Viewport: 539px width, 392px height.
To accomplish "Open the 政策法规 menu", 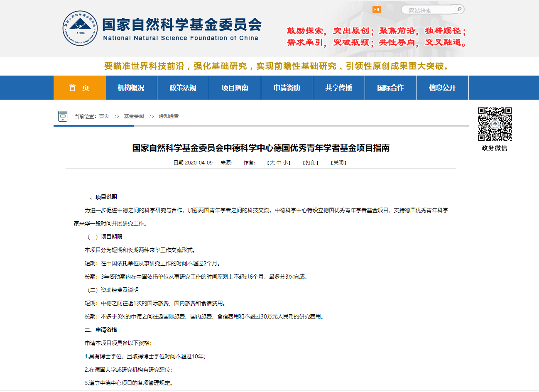I will click(183, 88).
